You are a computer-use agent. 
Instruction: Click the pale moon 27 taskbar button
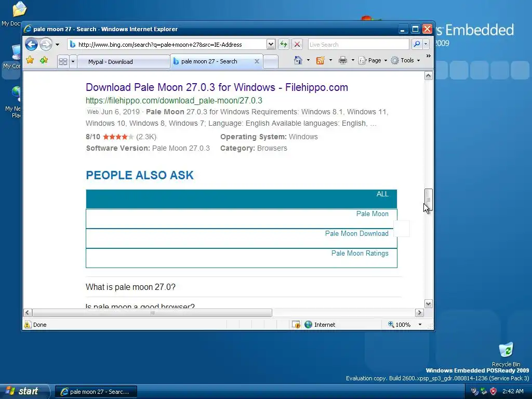96,392
